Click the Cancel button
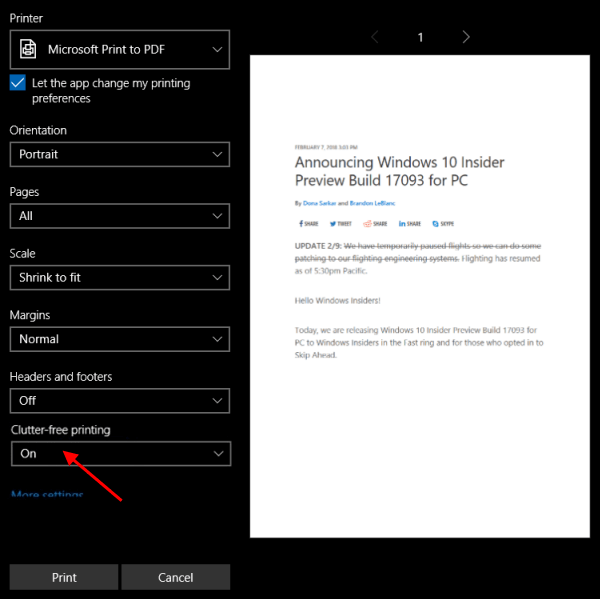Viewport: 600px width, 599px height. tap(176, 577)
